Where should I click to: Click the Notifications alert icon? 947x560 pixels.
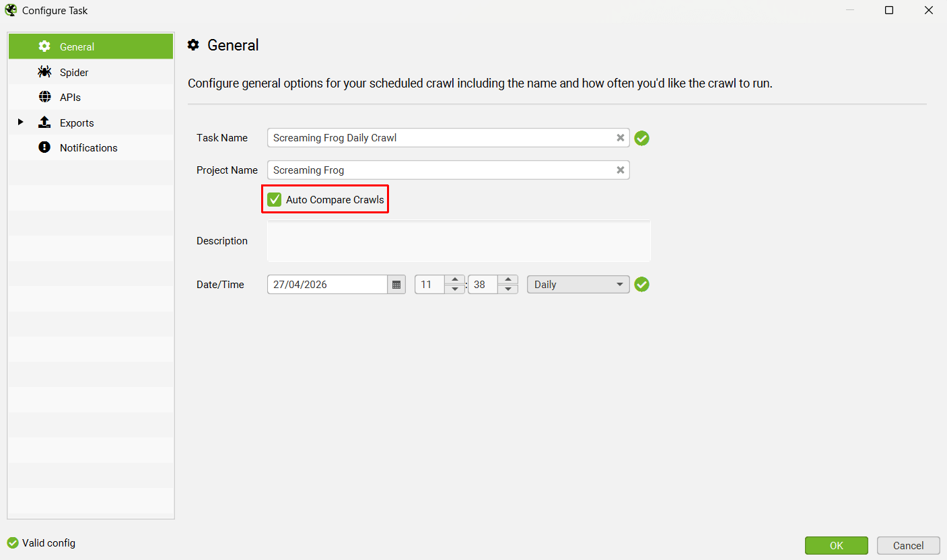pos(44,147)
